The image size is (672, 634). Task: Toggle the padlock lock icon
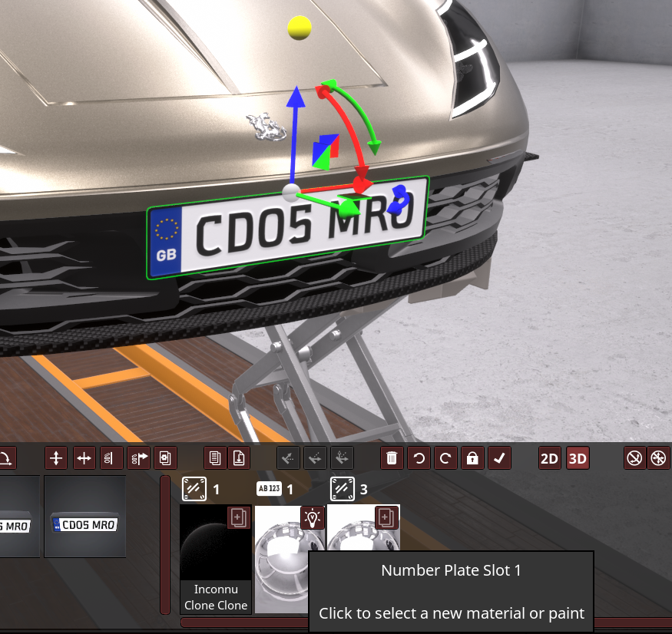coord(472,458)
